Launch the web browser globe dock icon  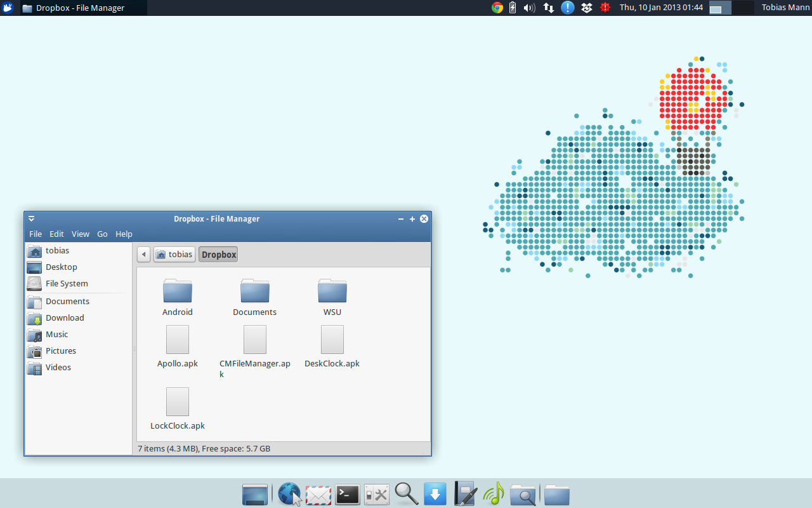tap(290, 494)
